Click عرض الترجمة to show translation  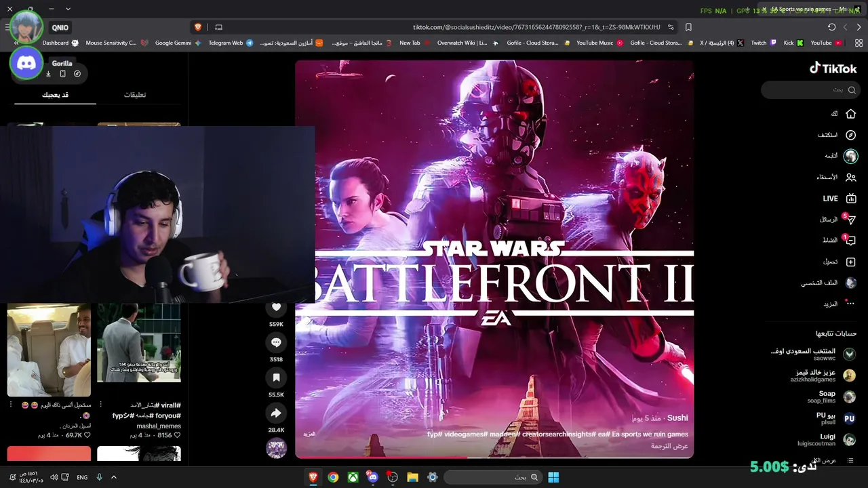click(x=669, y=446)
